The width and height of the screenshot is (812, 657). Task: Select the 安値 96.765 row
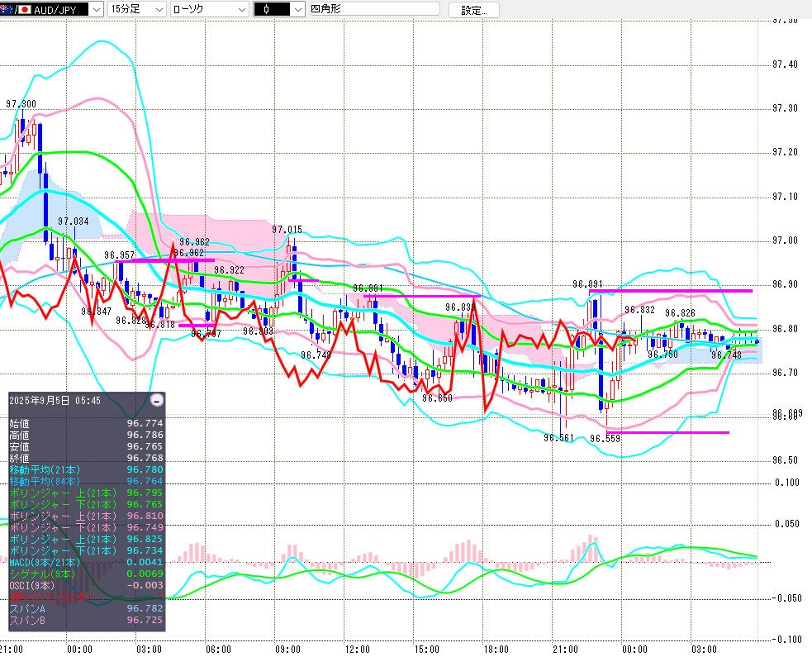87,446
